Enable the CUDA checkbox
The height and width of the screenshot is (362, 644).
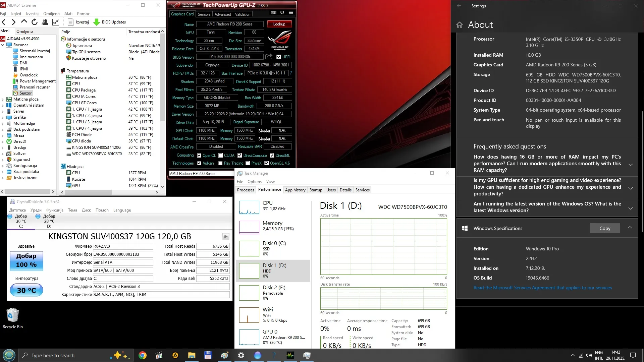pos(221,156)
